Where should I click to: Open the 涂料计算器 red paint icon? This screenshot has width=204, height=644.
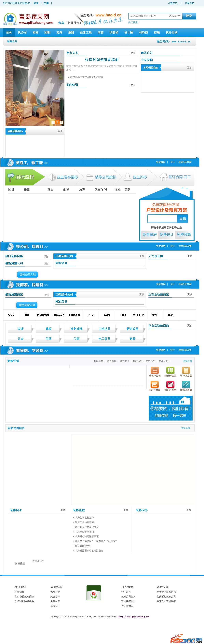pyautogui.click(x=170, y=384)
